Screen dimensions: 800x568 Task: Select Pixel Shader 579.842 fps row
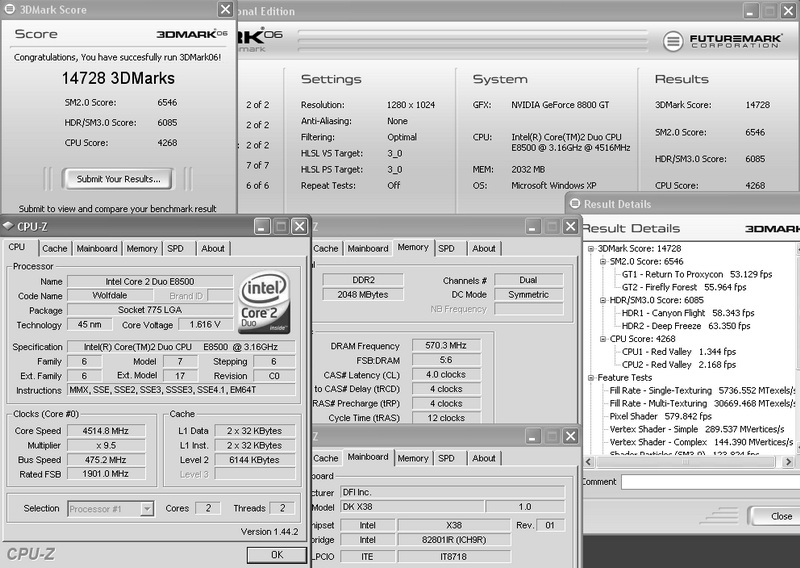(x=660, y=416)
